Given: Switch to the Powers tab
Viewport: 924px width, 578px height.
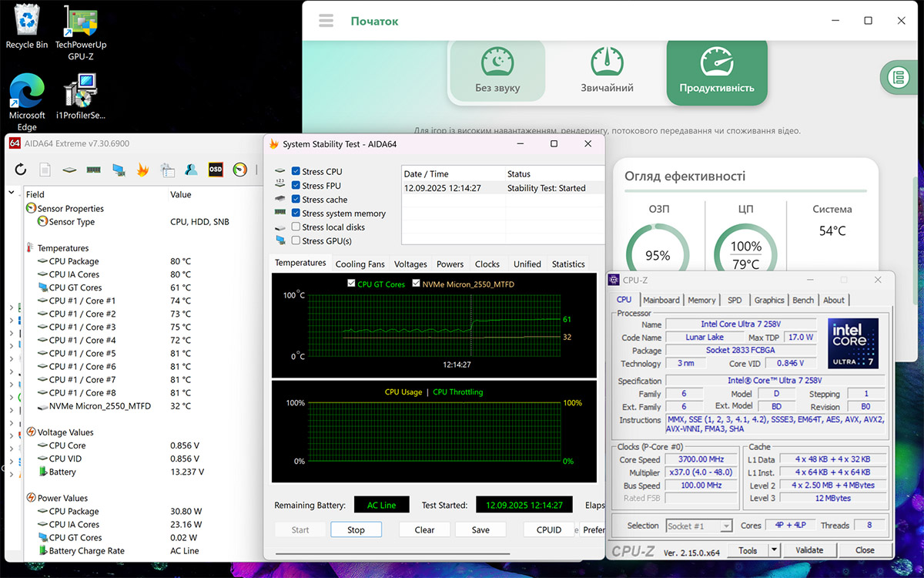Looking at the screenshot, I should click(x=450, y=264).
